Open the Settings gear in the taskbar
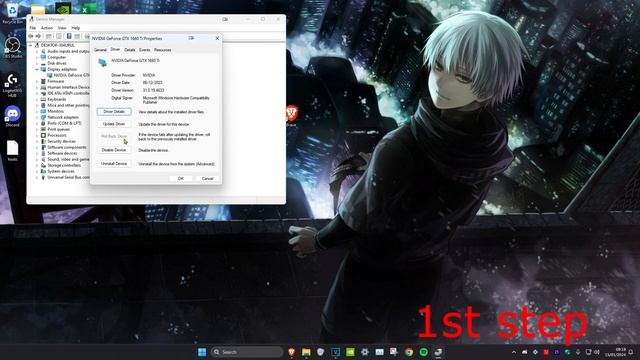Viewport: 640px width, 360px height. point(365,352)
